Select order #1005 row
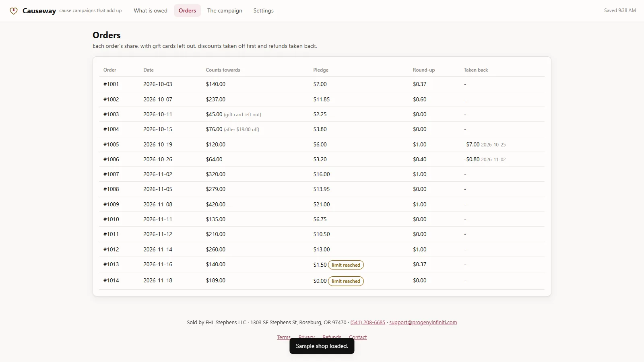 pyautogui.click(x=322, y=144)
